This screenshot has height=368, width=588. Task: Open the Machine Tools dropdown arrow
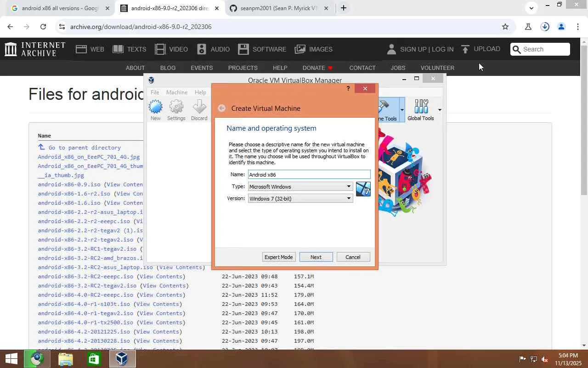click(x=402, y=109)
